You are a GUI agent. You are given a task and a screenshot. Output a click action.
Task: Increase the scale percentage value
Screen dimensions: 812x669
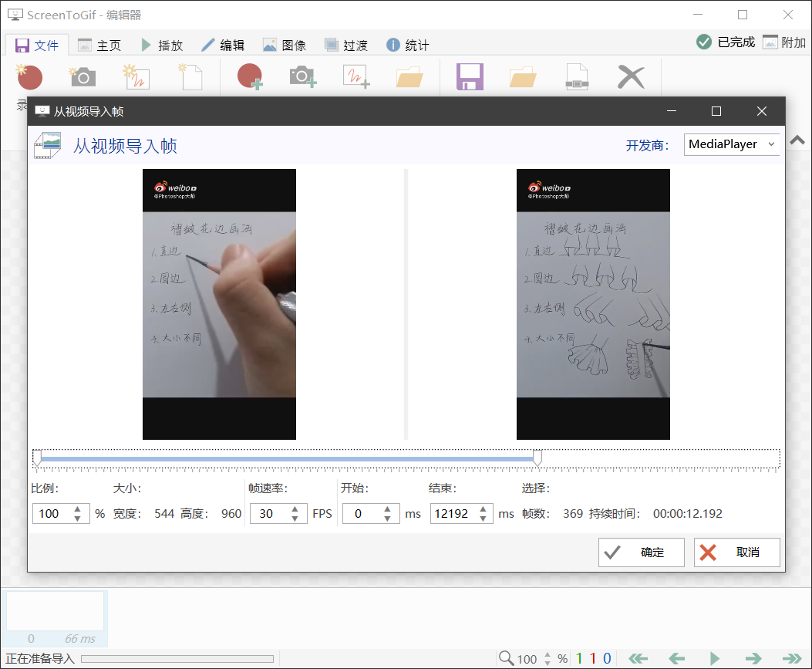tap(78, 509)
